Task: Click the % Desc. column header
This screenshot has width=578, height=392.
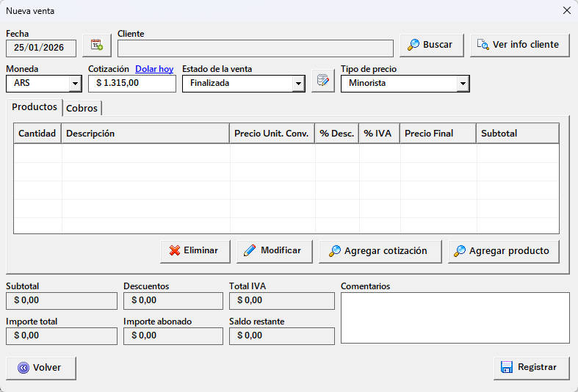Action: (337, 134)
